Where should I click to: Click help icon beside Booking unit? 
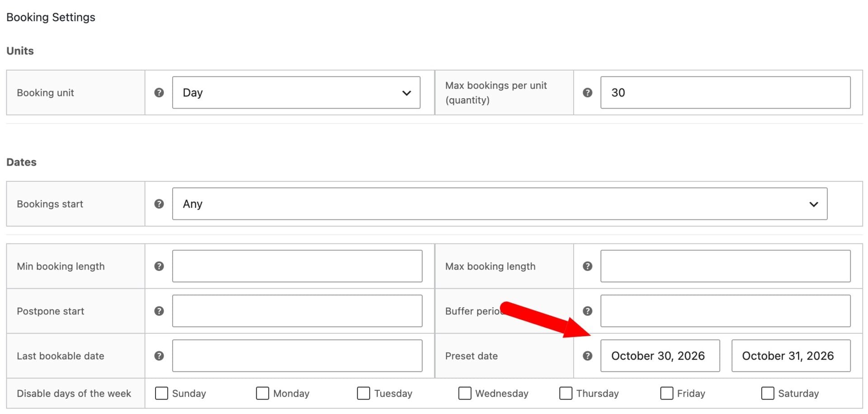coord(159,93)
